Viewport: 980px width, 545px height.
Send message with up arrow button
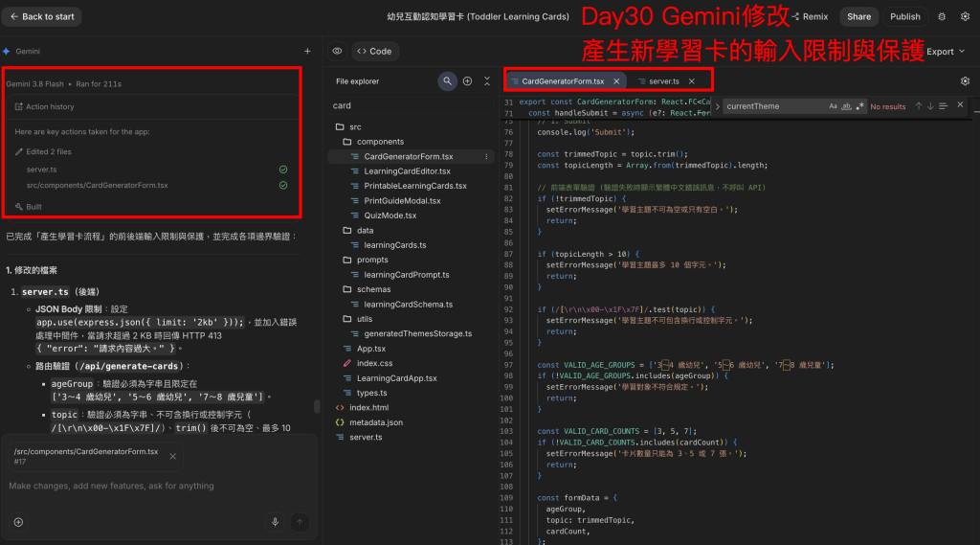point(300,522)
